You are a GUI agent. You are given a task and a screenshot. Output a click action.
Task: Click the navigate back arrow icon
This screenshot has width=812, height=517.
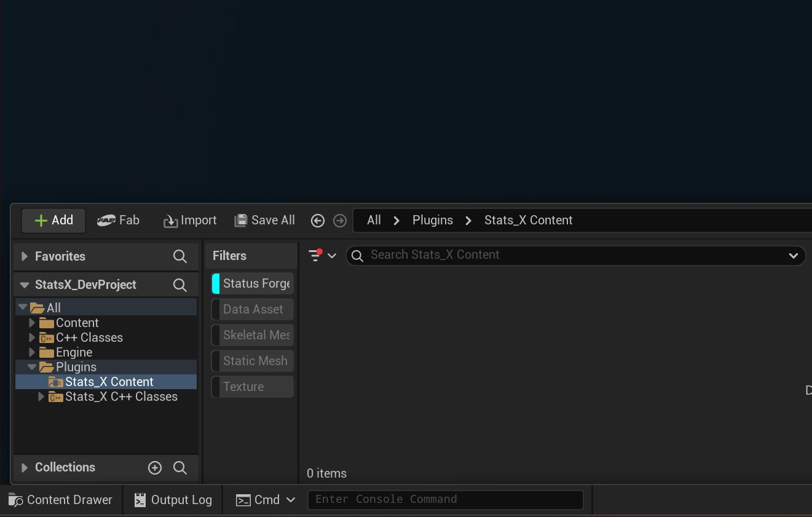318,221
